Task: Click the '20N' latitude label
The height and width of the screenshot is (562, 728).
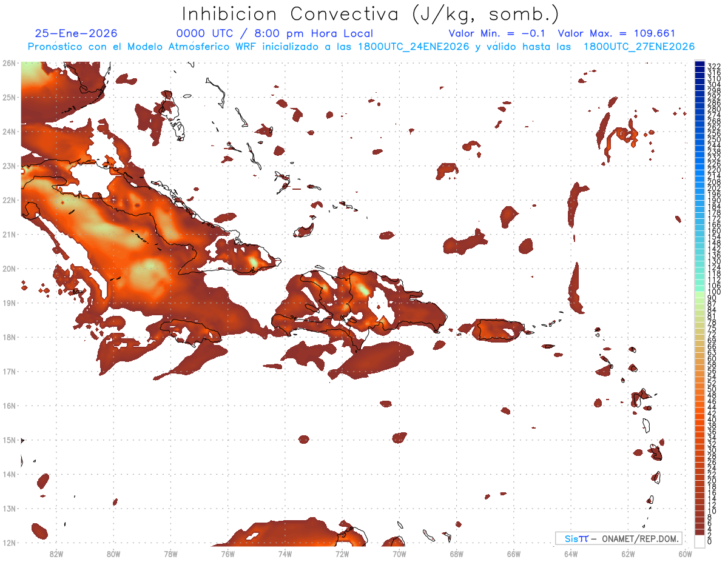Action: [x=8, y=269]
